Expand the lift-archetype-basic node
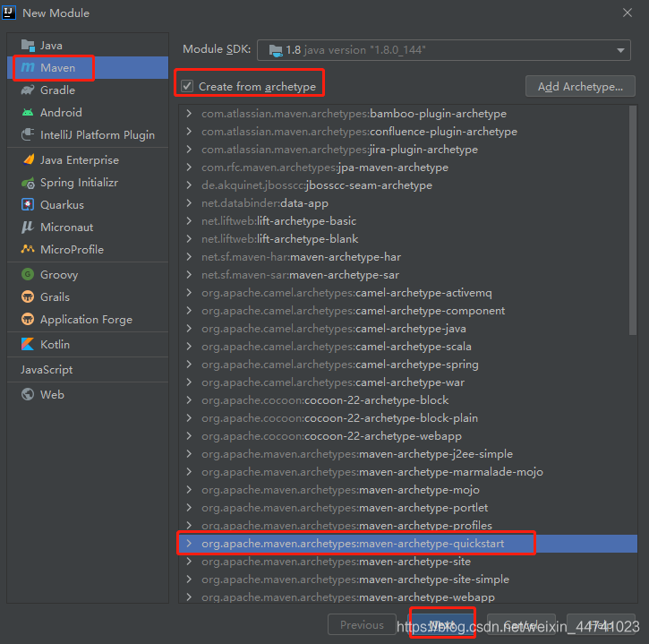Viewport: 649px width, 644px height. (189, 220)
